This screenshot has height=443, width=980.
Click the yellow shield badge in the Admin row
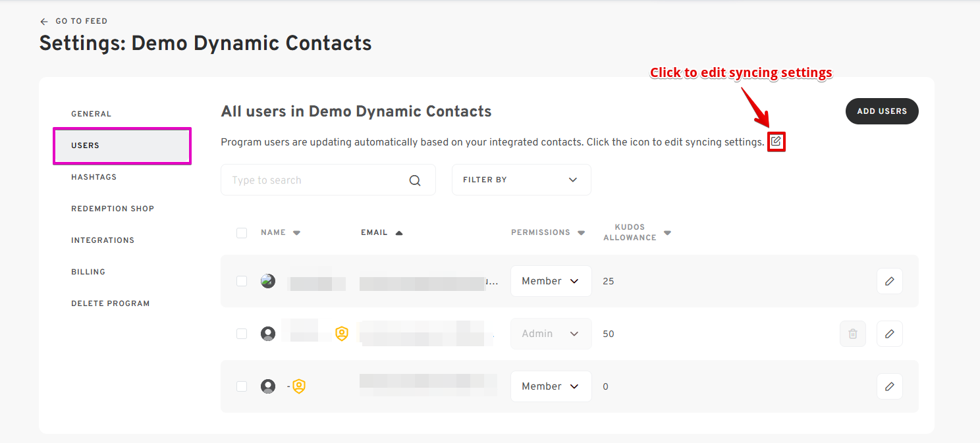click(342, 334)
